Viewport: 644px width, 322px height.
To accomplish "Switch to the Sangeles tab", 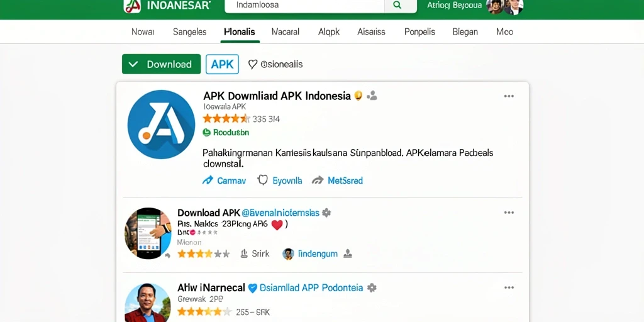I will click(190, 31).
